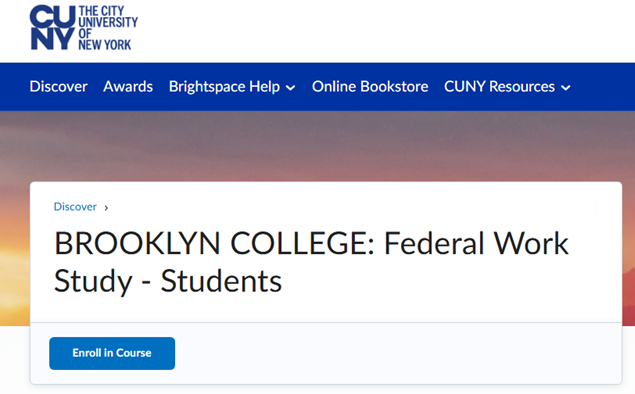Click the white header area beside CUNY logo

click(385, 31)
